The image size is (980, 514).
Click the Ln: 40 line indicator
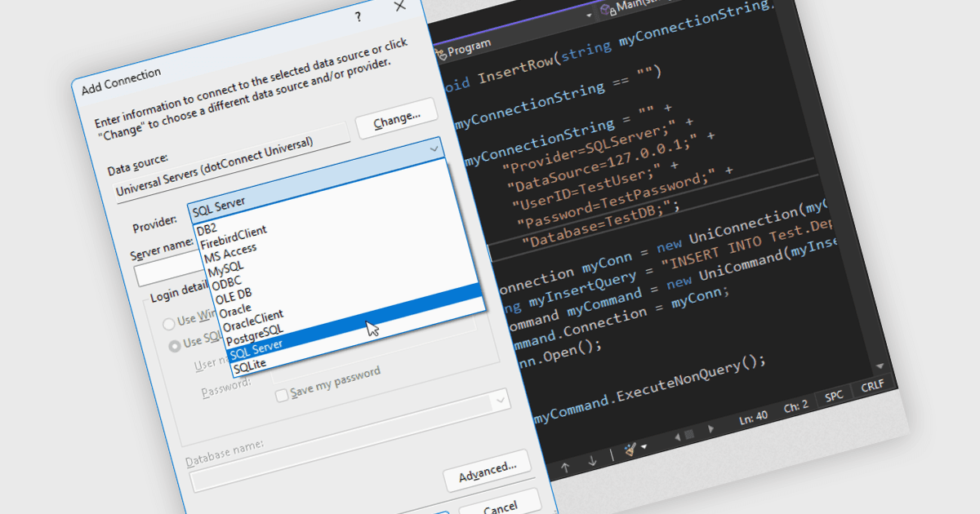(755, 417)
